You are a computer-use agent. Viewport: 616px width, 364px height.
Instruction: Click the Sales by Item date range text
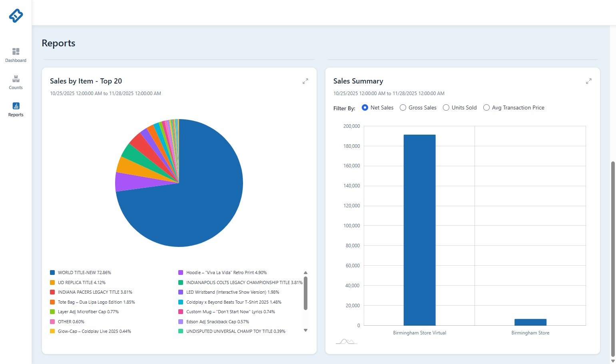106,93
